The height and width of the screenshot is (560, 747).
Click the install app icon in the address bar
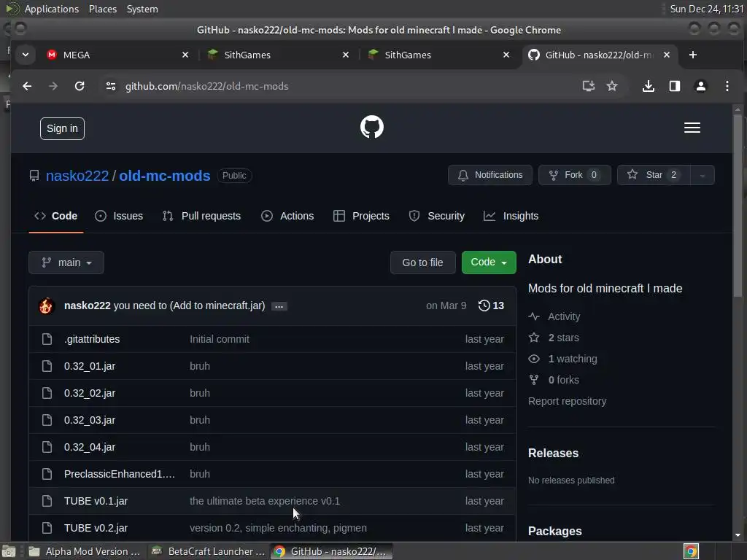click(x=589, y=86)
